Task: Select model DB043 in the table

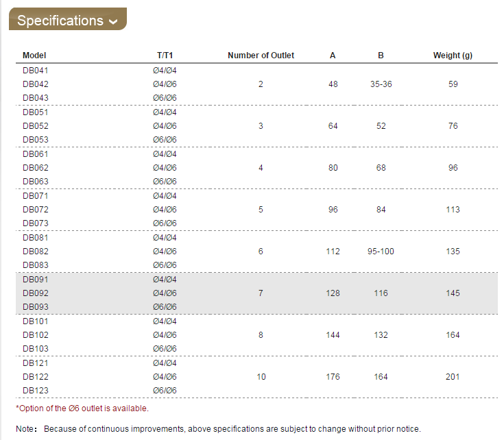Action: (36, 98)
